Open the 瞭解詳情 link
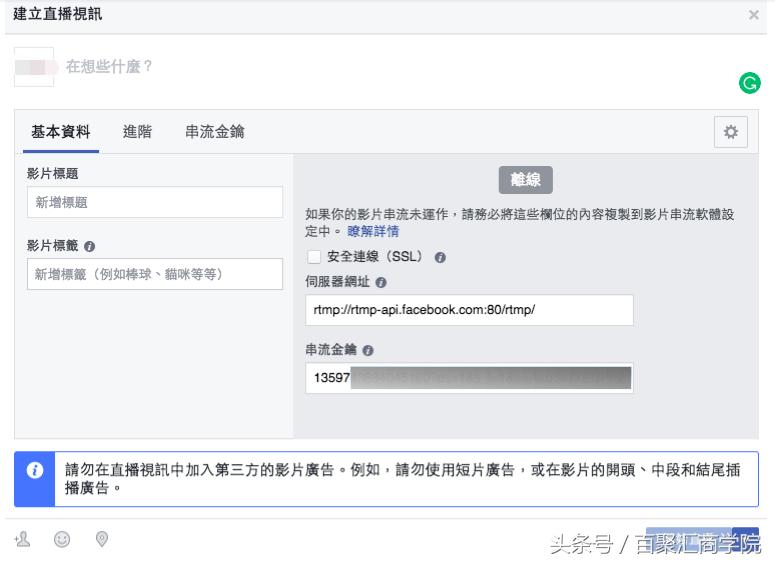775x563 pixels. pos(373,231)
